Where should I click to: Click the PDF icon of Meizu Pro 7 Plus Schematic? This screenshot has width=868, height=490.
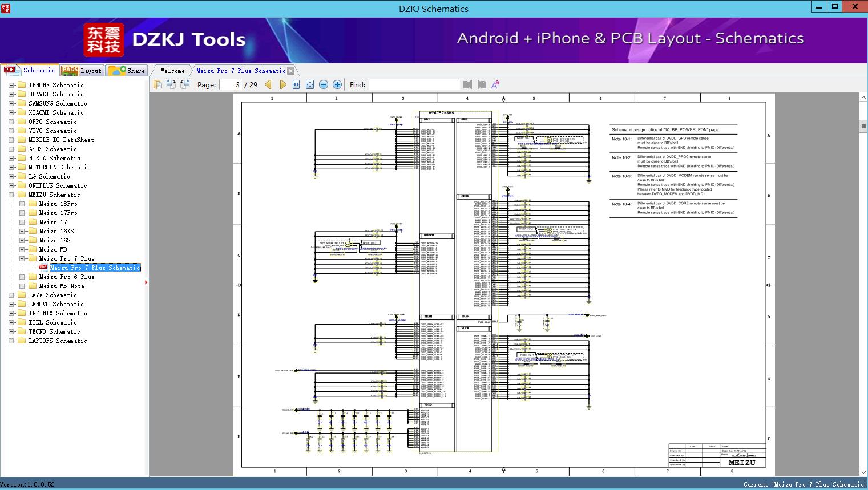point(43,268)
